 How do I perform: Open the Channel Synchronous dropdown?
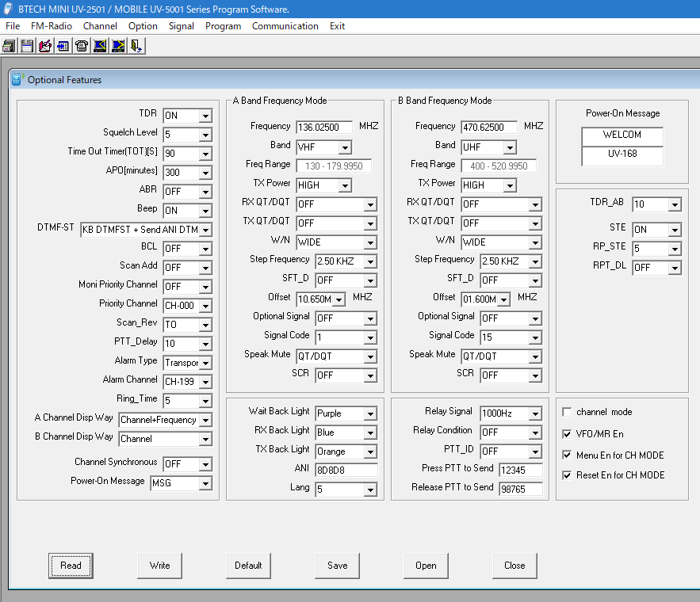[205, 464]
